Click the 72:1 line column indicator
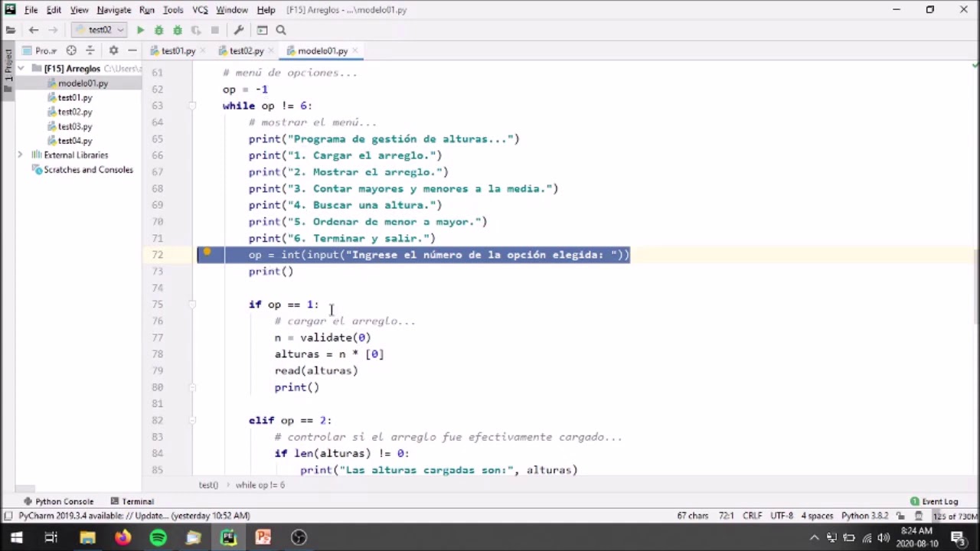980x551 pixels. (x=727, y=516)
